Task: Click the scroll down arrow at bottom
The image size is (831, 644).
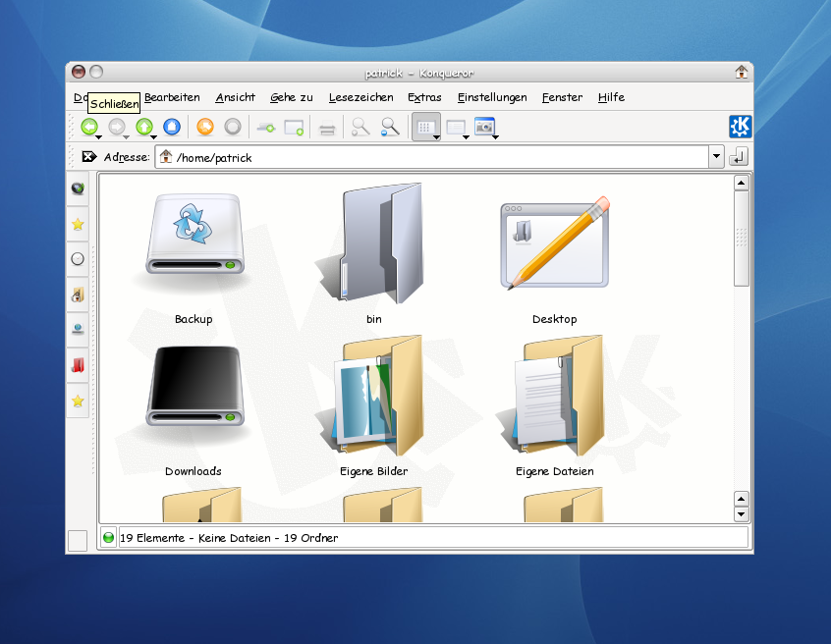Action: [x=741, y=513]
